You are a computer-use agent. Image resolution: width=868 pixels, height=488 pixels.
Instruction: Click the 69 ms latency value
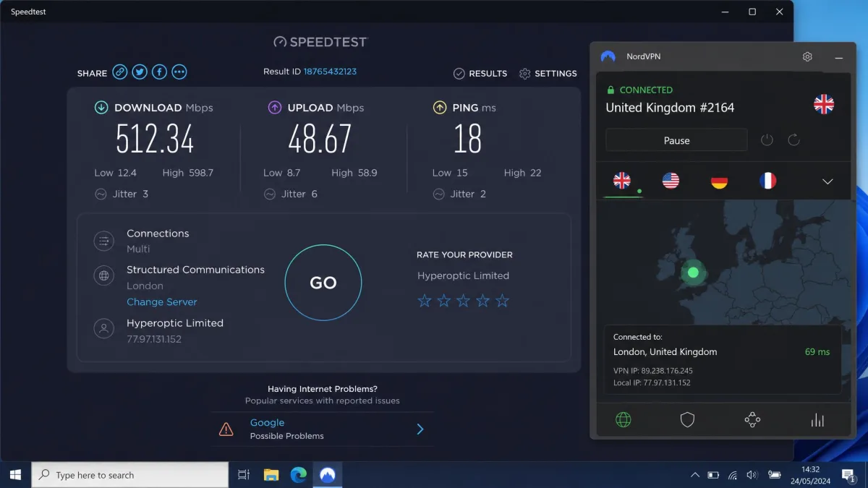pyautogui.click(x=817, y=352)
